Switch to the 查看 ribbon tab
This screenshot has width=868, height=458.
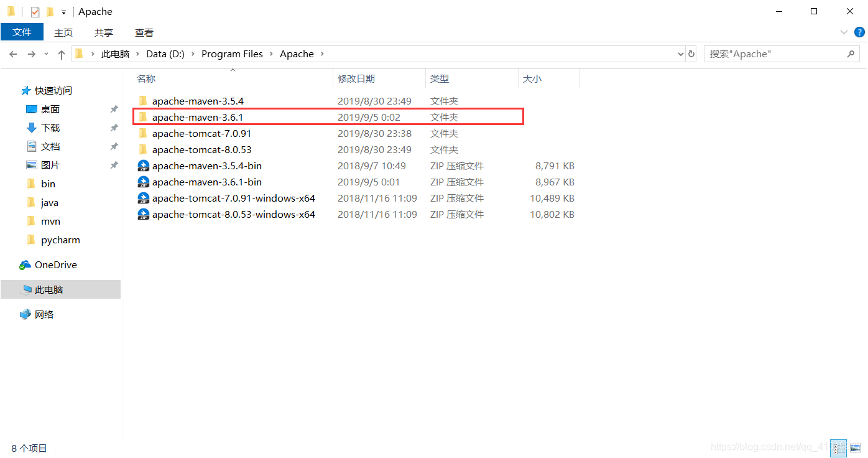click(144, 32)
